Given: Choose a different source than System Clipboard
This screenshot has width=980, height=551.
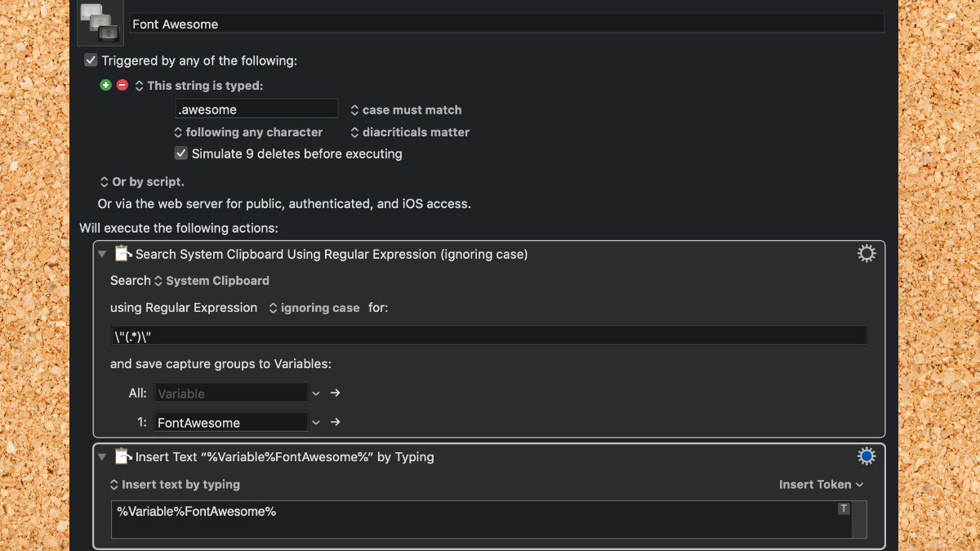Looking at the screenshot, I should point(212,280).
